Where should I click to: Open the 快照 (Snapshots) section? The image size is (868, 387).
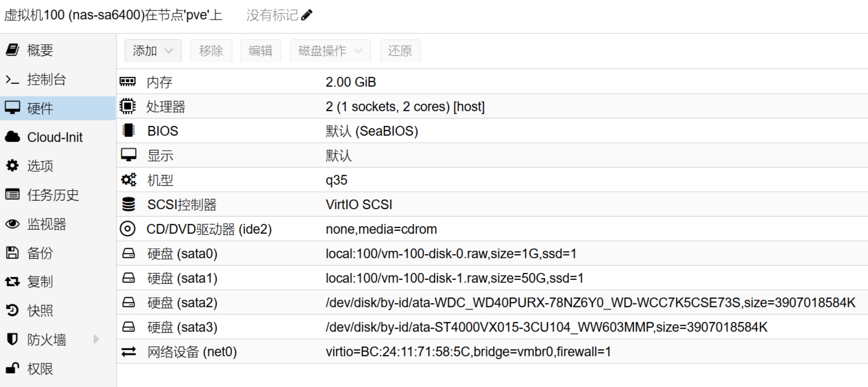(40, 311)
